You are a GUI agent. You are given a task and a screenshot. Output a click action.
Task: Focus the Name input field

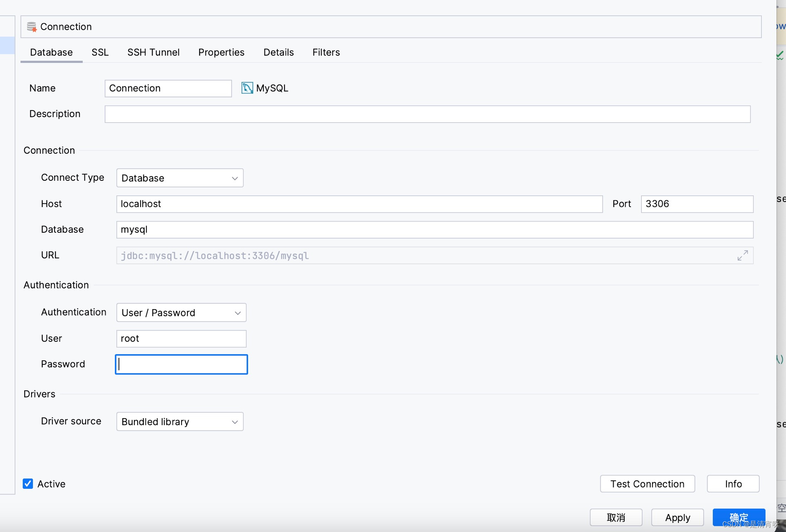point(168,88)
